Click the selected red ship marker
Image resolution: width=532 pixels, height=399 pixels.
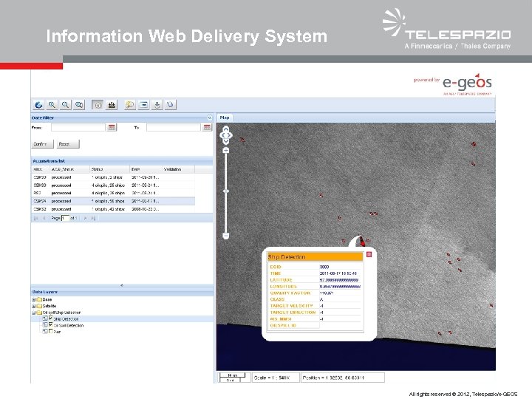362,242
